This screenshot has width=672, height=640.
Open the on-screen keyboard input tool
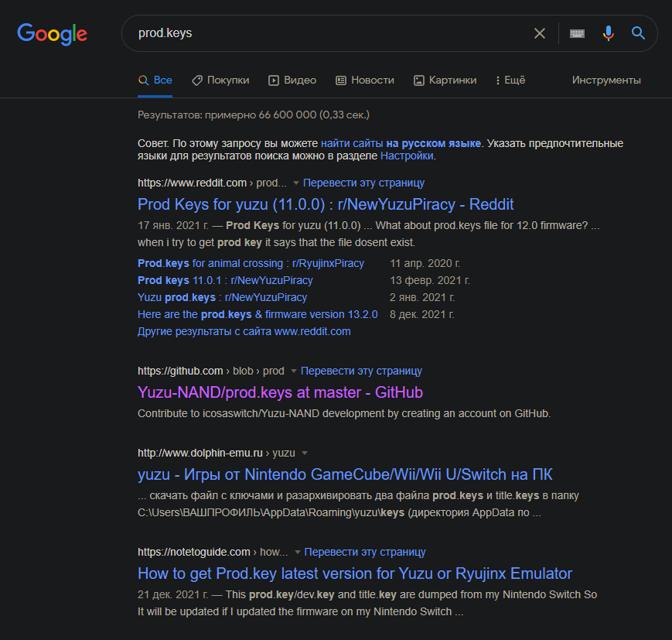pos(577,33)
